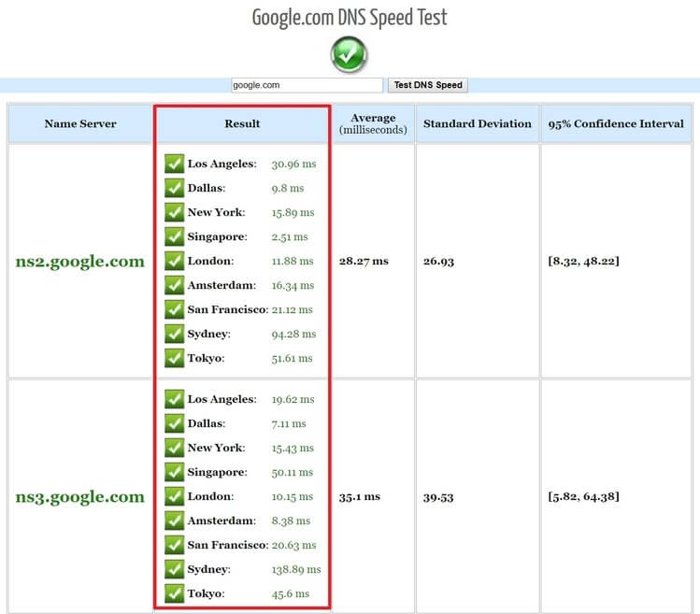
Task: Click the ns3 Dallas green check icon
Action: tap(174, 423)
